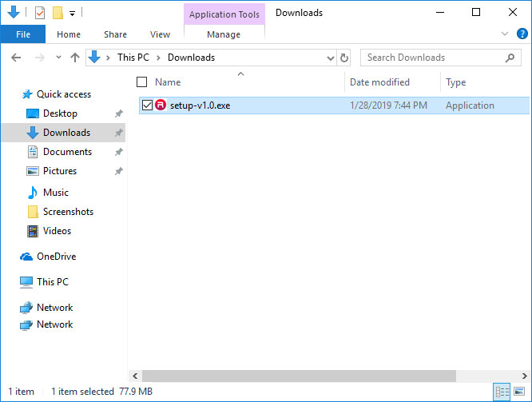Open the recent locations dropdown
Screen dimensions: 532x402
click(x=58, y=57)
